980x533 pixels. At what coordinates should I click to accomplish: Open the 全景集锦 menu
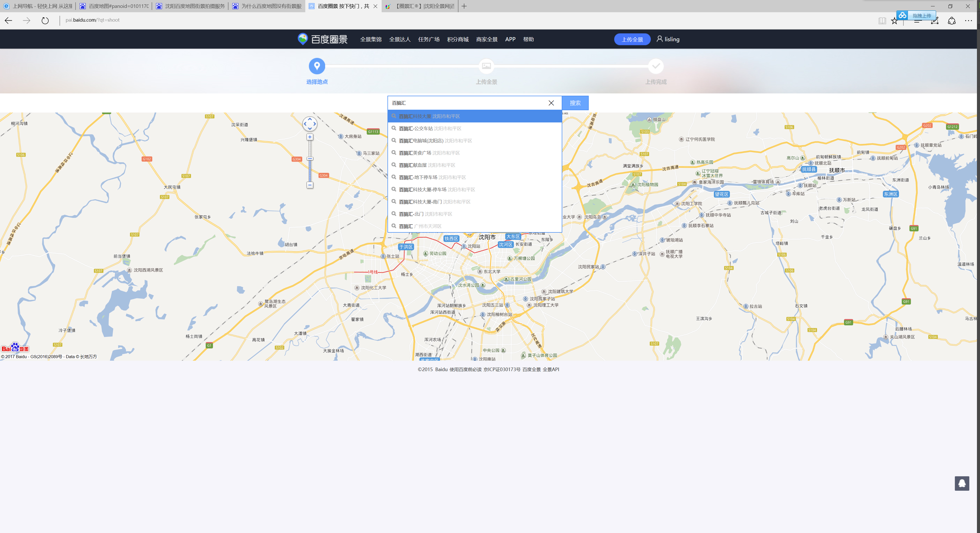370,39
